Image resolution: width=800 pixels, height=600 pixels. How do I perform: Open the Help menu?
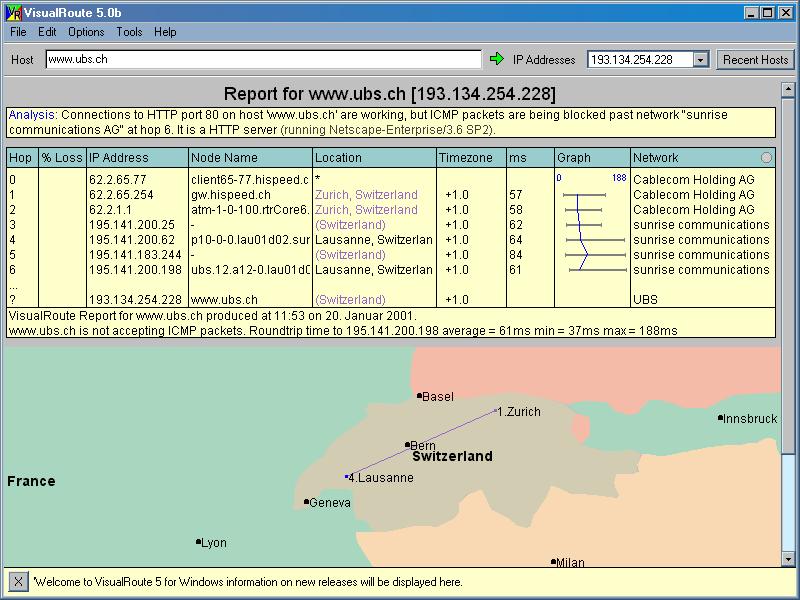[x=165, y=32]
